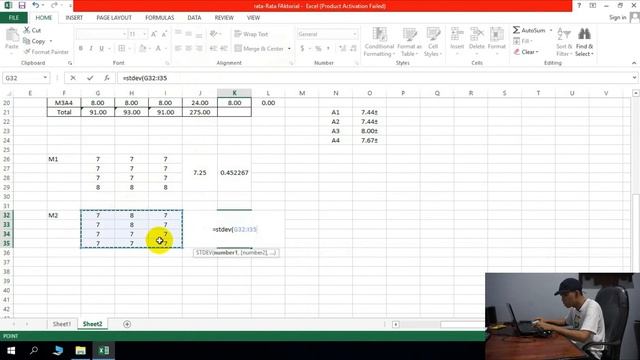Click the Cut scissors button
The height and width of the screenshot is (360, 640).
(32, 30)
